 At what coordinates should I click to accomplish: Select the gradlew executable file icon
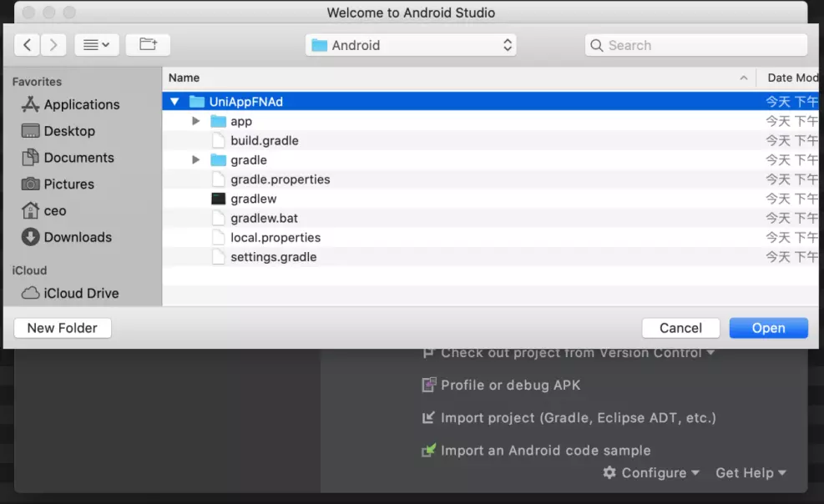(219, 199)
